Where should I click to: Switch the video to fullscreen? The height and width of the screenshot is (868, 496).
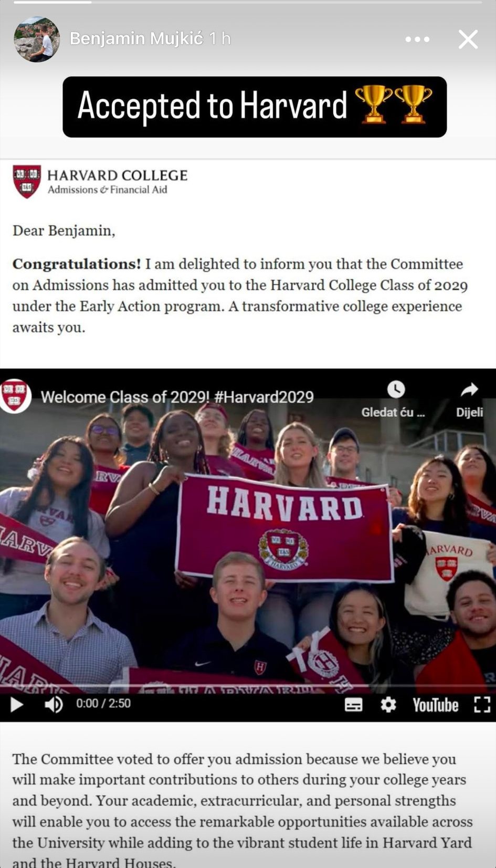click(482, 705)
